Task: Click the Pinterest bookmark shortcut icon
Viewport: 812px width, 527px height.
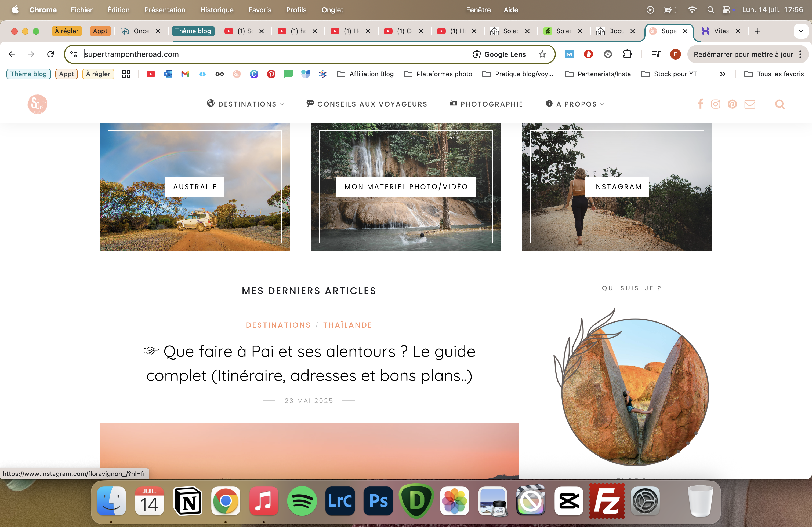Action: 271,74
